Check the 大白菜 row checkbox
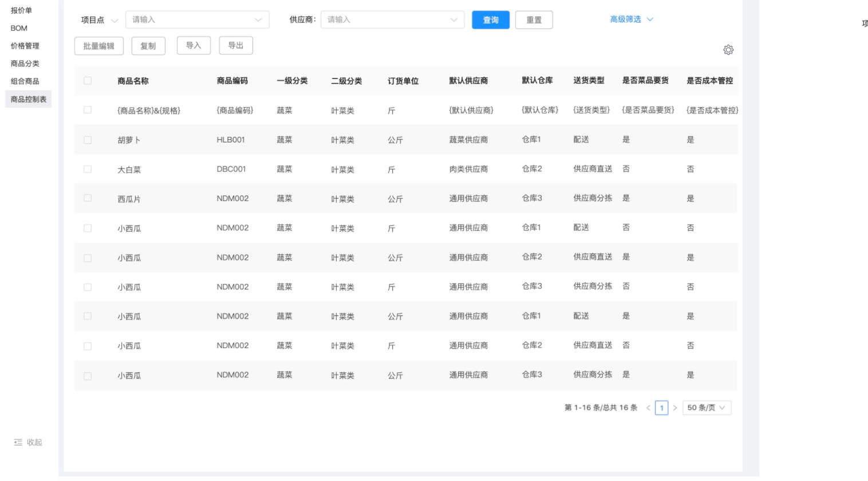This screenshot has width=868, height=481. pyautogui.click(x=88, y=169)
